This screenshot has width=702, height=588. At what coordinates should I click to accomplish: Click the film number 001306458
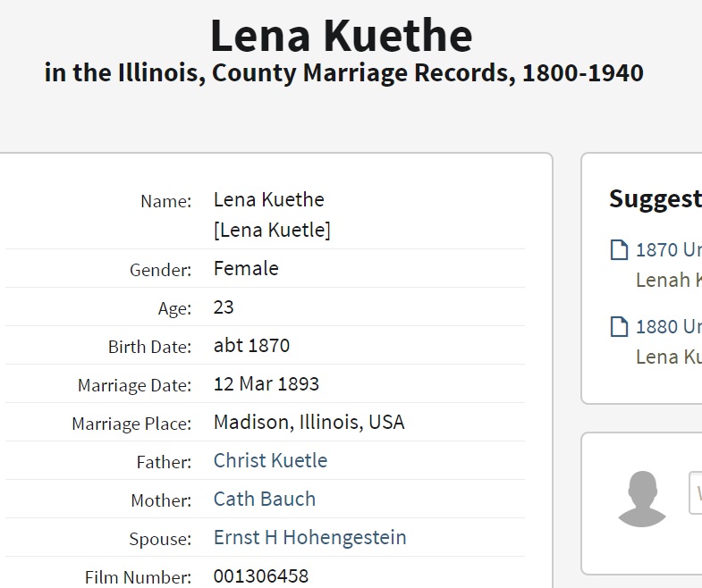point(260,576)
